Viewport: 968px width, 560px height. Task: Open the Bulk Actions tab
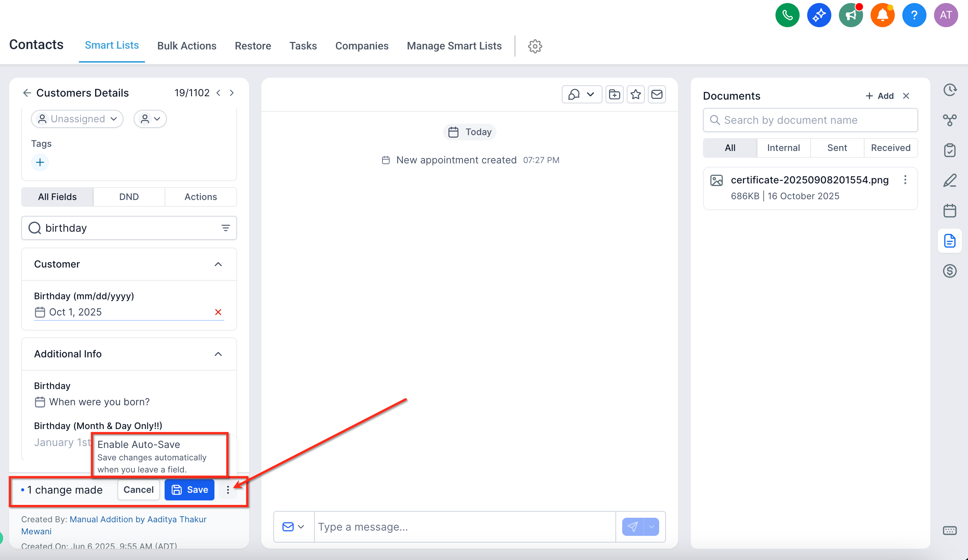pos(187,46)
